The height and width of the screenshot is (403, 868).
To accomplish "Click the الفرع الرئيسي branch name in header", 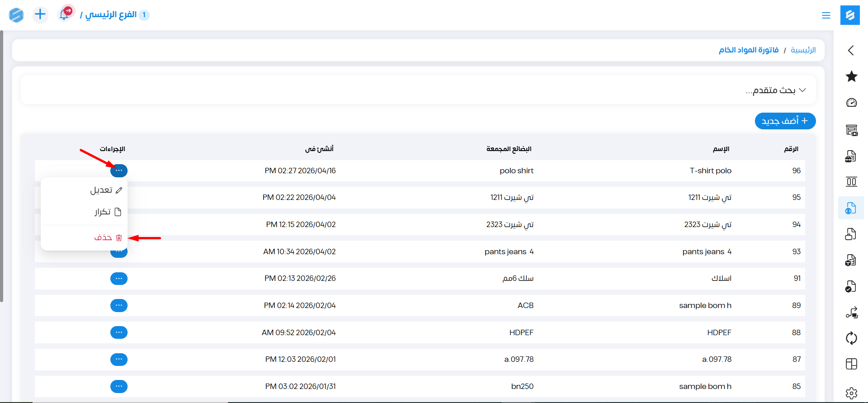I will pos(111,15).
